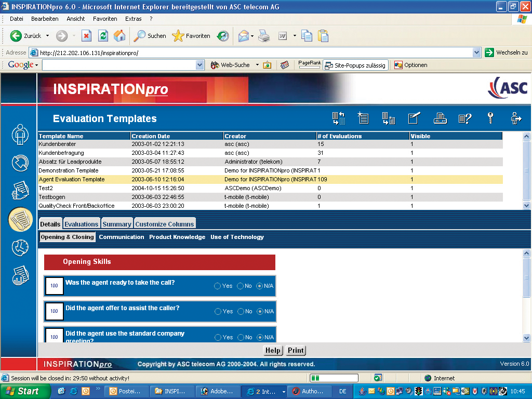Open the Communication section tab
532x399 pixels.
coord(122,237)
